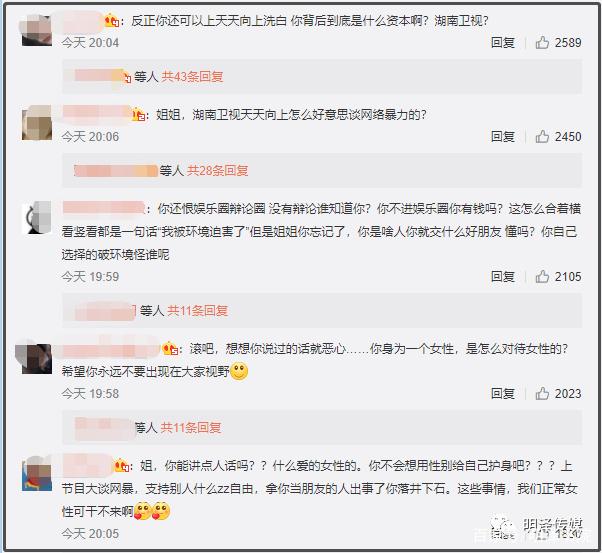Click the username of the 19:59 commenter
The image size is (602, 553).
103,208
